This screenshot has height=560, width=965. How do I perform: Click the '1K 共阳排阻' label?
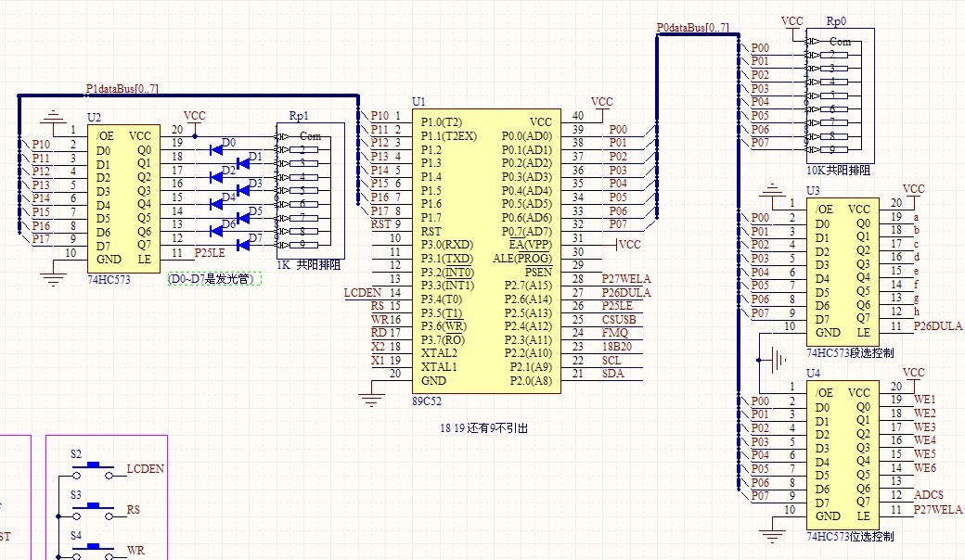point(308,265)
